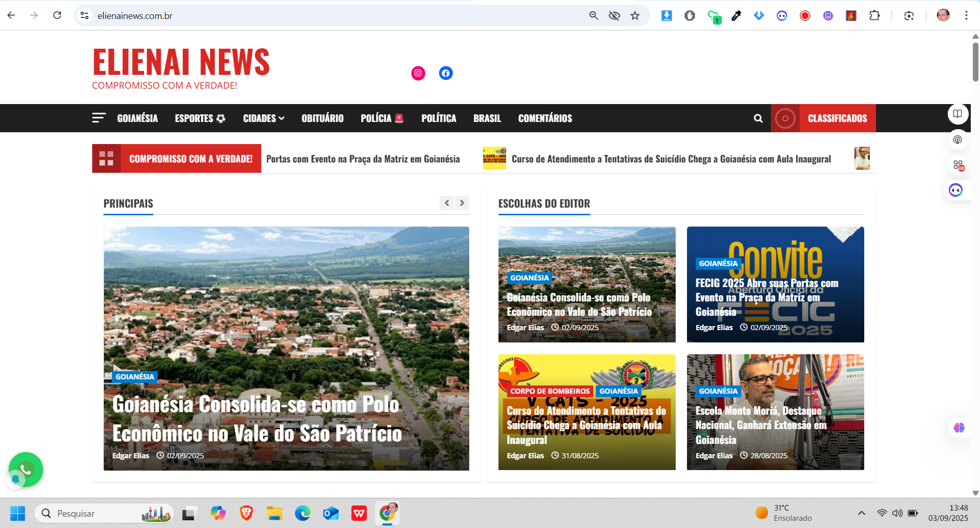Open Chrome three-dot menu
This screenshot has width=980, height=528.
[x=966, y=15]
